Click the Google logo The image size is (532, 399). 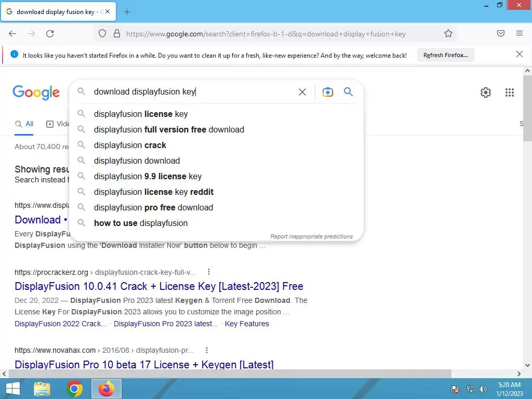click(36, 92)
